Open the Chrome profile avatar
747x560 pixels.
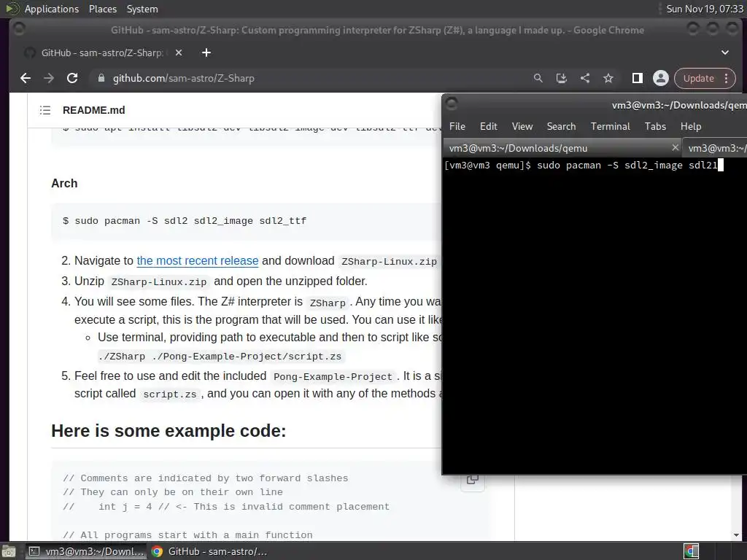click(x=661, y=78)
